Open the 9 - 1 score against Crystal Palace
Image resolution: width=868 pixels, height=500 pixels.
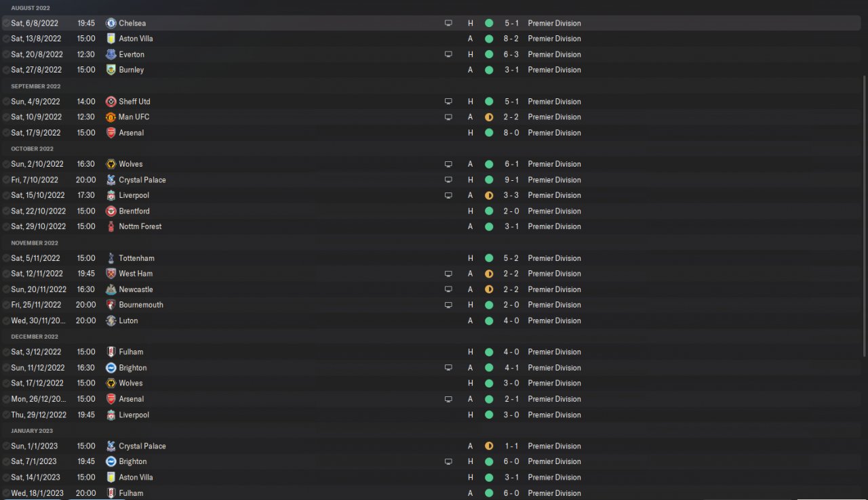pos(512,180)
